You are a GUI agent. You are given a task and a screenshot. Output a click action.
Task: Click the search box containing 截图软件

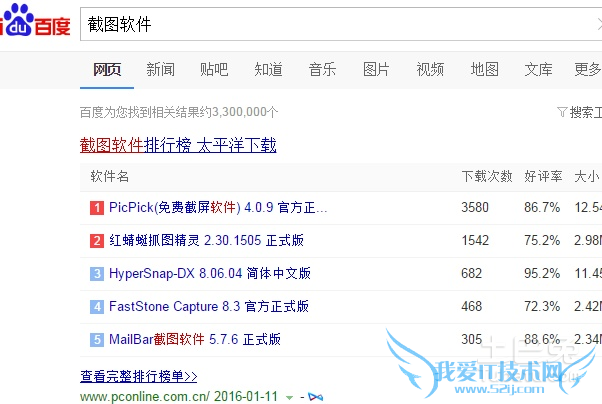(x=341, y=24)
